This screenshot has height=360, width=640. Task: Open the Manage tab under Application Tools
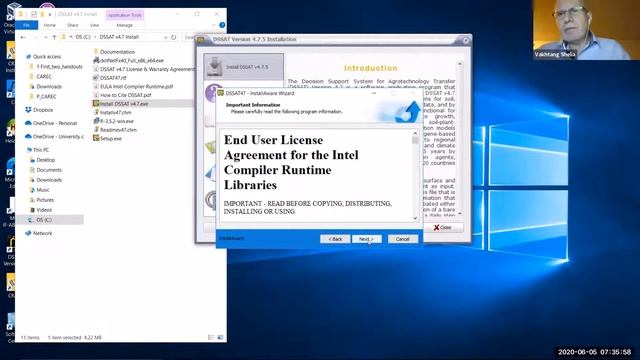pos(124,25)
